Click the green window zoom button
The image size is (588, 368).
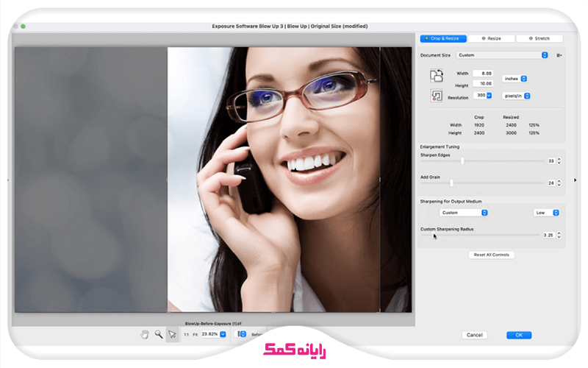click(x=23, y=26)
